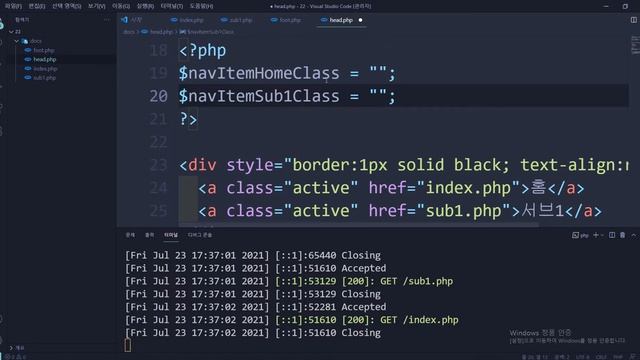This screenshot has height=360, width=640.
Task: Open foot.php in the explorer tree
Action: (x=44, y=50)
